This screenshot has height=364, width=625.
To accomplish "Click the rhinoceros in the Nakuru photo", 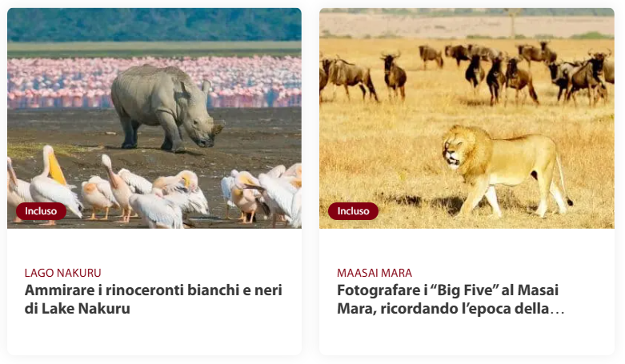I will point(166,108).
